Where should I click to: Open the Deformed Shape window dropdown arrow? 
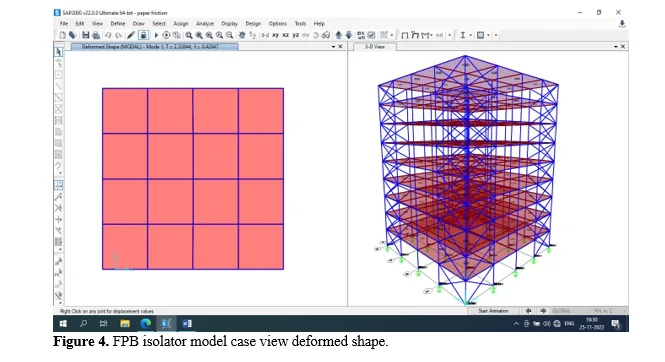pos(333,47)
